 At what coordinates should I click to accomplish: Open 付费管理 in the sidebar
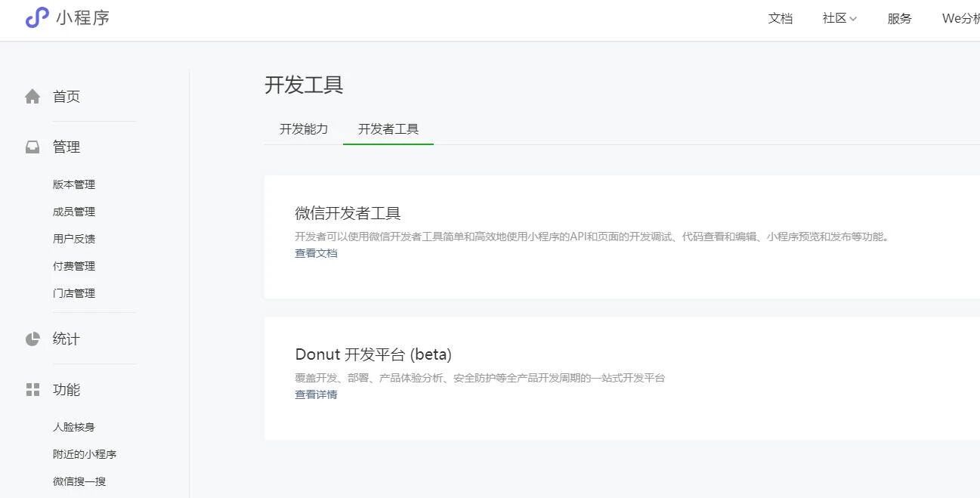coord(74,266)
